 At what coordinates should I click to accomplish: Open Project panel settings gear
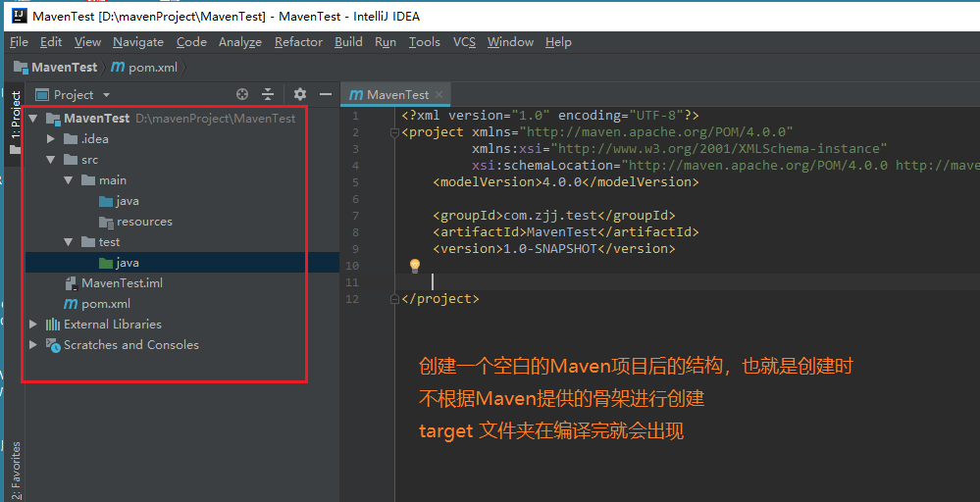[x=300, y=94]
